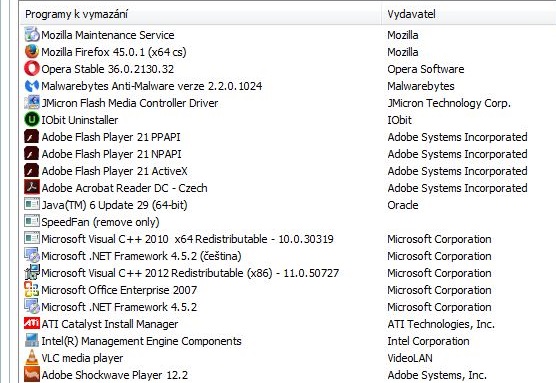Image resolution: width=556 pixels, height=383 pixels.
Task: Click the Malwarebytes Anti-Malware icon
Action: [32, 86]
